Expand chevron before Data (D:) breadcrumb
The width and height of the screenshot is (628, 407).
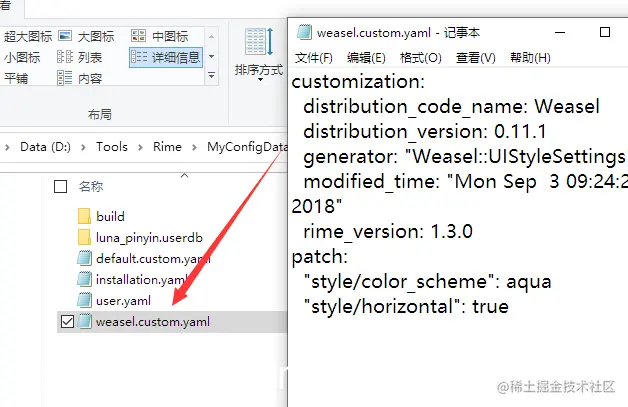pos(7,147)
